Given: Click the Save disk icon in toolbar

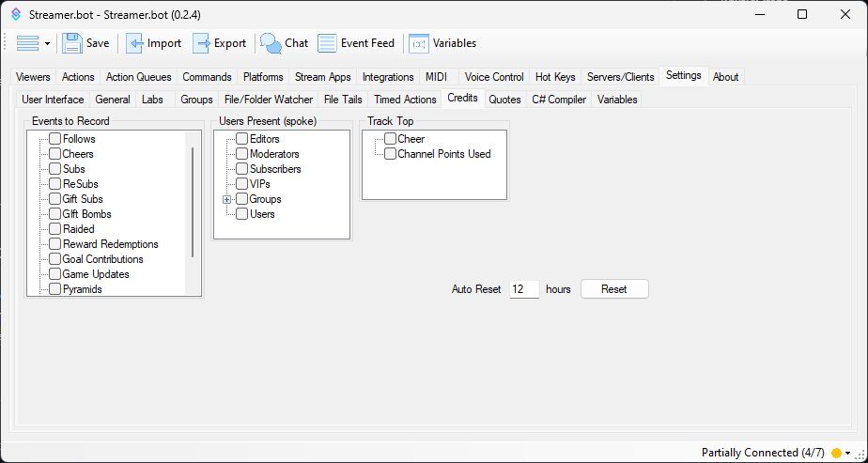Looking at the screenshot, I should pyautogui.click(x=72, y=43).
